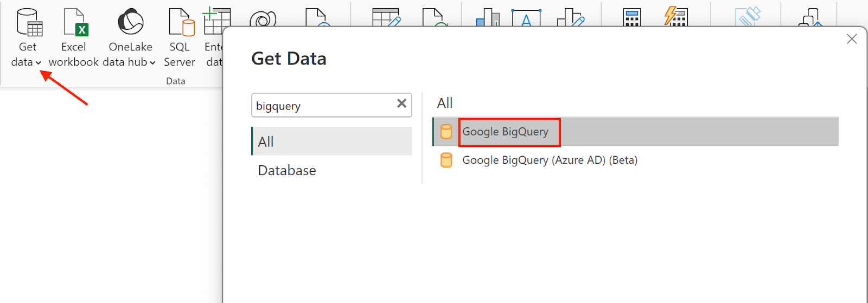Click the bigquery search field
Screen dimensions: 868x303
tap(331, 105)
